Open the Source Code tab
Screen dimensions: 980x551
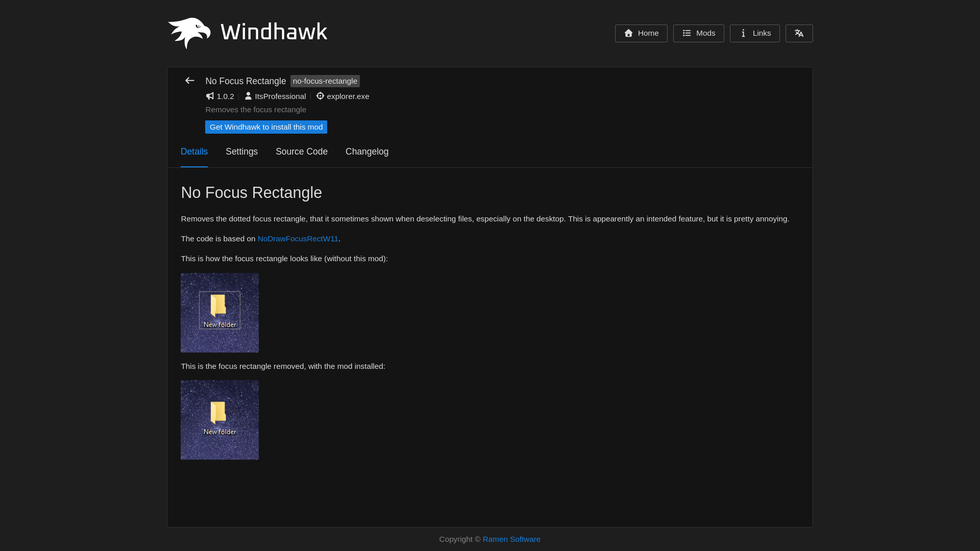301,152
